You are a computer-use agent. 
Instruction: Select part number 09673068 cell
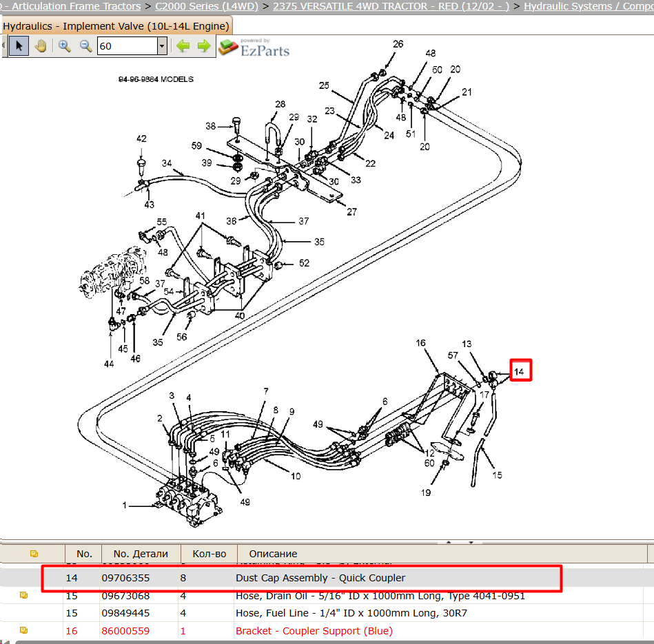pyautogui.click(x=125, y=596)
